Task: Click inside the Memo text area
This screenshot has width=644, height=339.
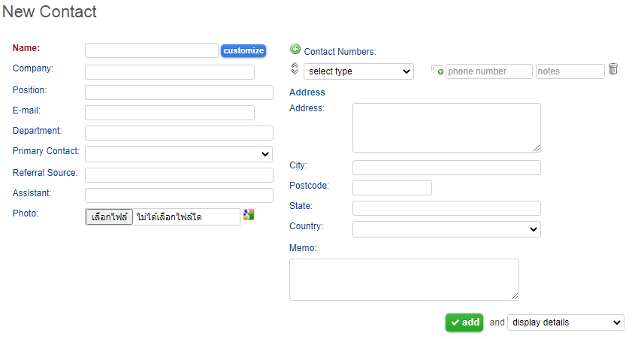Action: (404, 280)
